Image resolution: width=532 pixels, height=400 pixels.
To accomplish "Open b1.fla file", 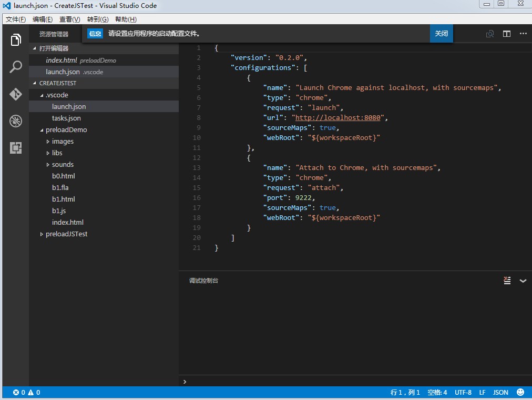I will click(x=104, y=187).
